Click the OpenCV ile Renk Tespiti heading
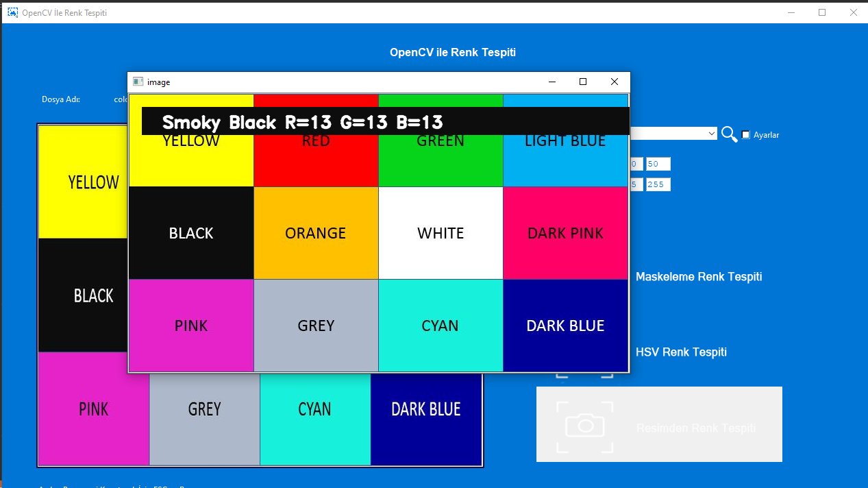This screenshot has height=488, width=868. coord(453,53)
